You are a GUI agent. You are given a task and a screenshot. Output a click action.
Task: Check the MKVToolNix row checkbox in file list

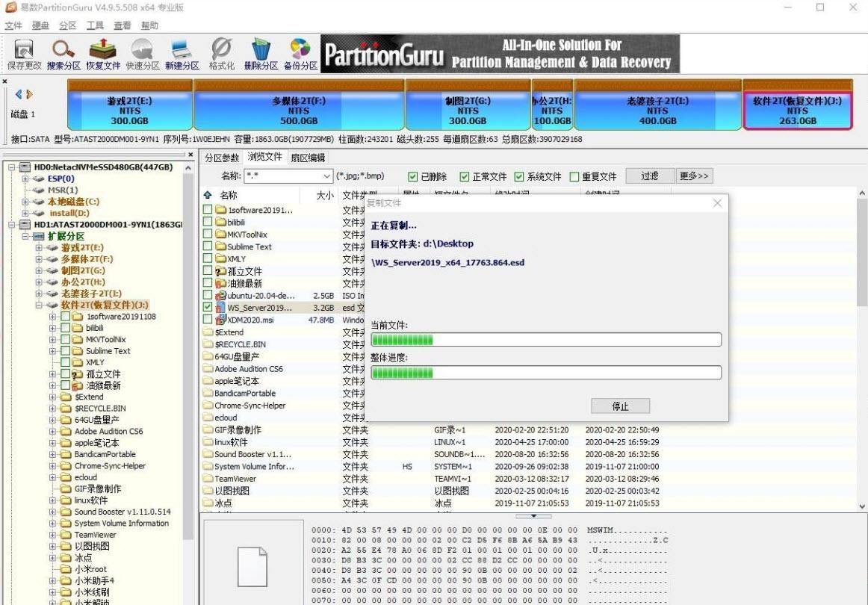(208, 234)
